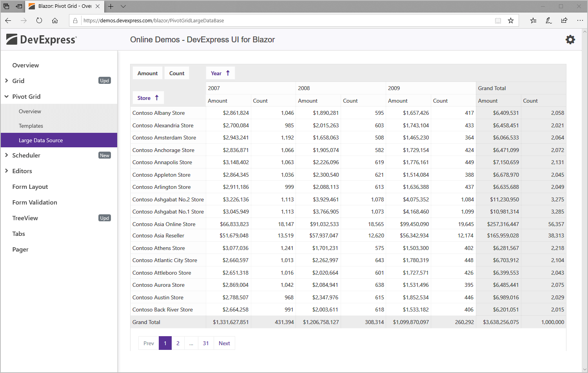This screenshot has height=373, width=588.
Task: Jump to page 31
Action: (x=206, y=343)
